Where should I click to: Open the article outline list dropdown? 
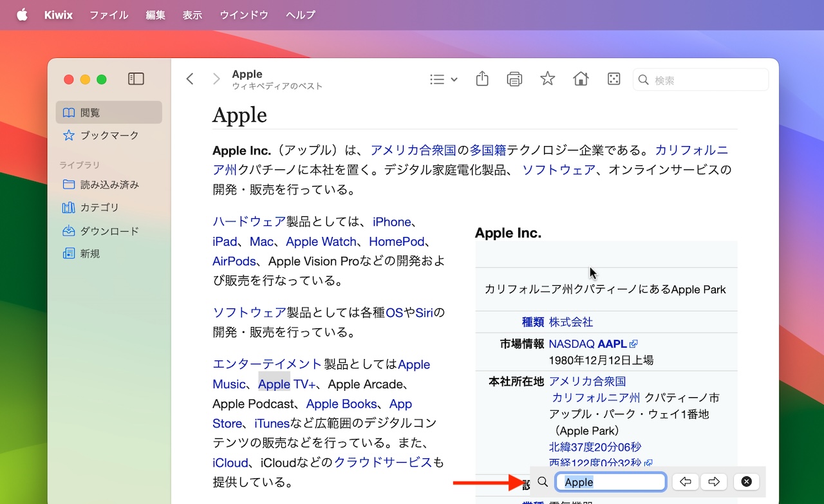(x=443, y=79)
